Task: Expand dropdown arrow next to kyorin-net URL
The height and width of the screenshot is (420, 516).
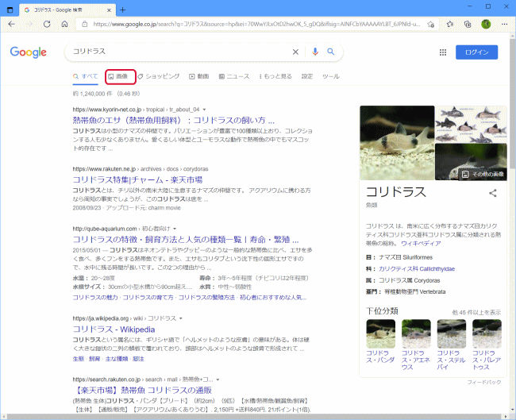Action: 204,110
